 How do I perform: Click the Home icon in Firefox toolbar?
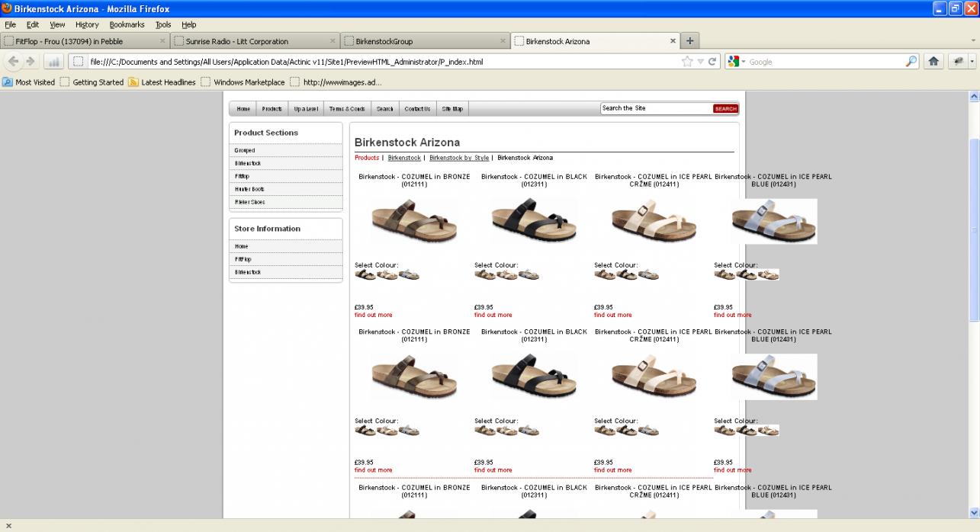(933, 62)
